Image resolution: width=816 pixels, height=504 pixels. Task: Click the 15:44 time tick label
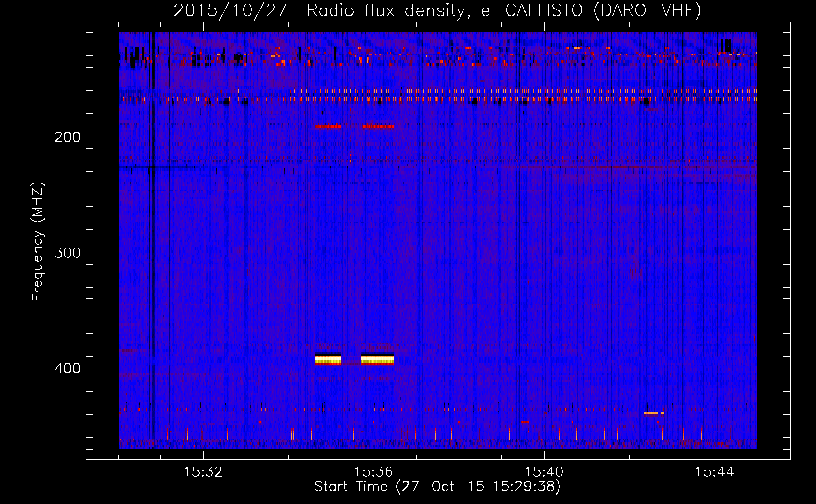[714, 472]
